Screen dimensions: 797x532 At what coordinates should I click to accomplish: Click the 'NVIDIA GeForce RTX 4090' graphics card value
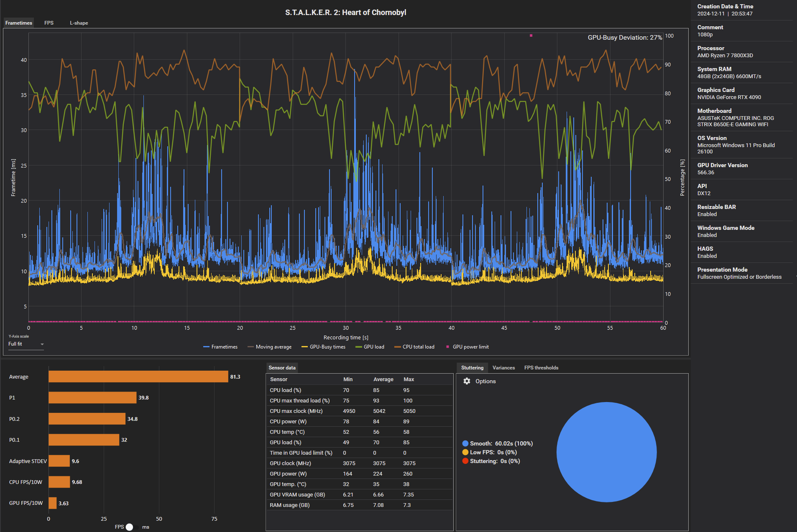[729, 97]
